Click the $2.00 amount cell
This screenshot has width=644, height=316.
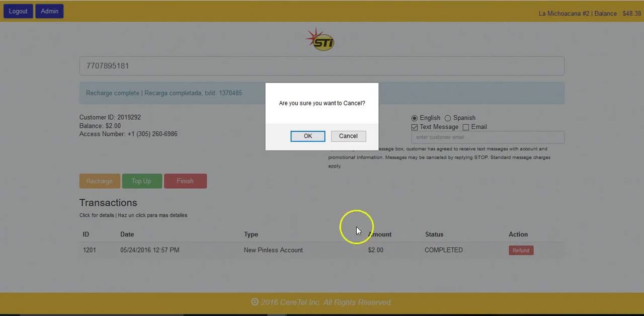(x=375, y=250)
